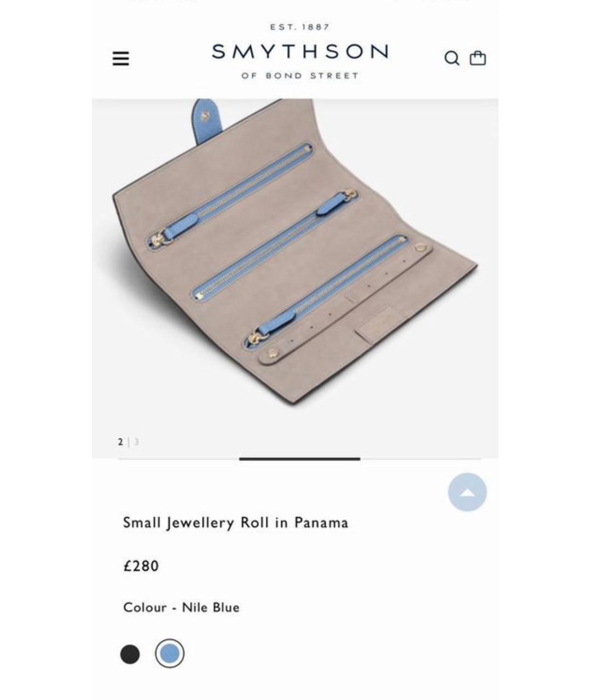Go to image number 3
Viewport: 591px width, 700px height.
click(136, 442)
